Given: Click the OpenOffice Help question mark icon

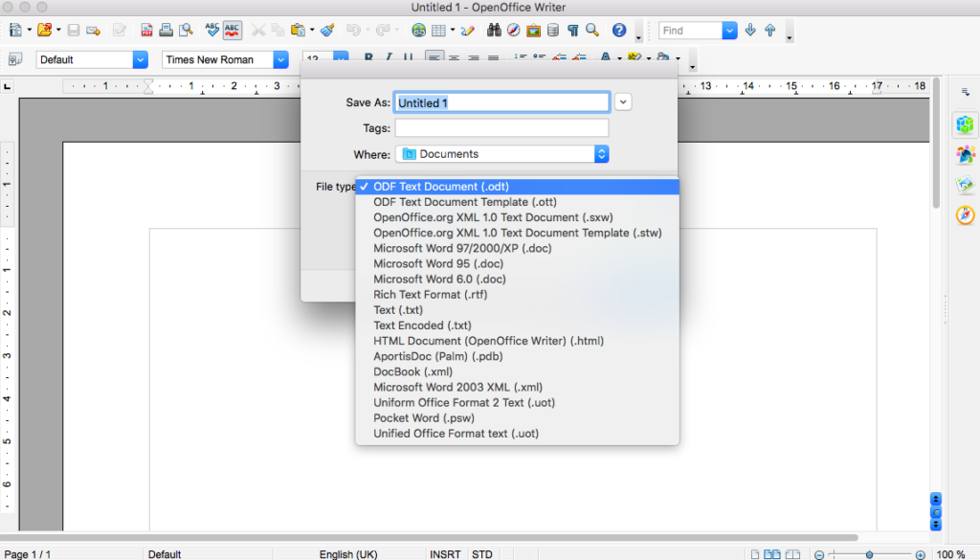Looking at the screenshot, I should coord(619,31).
